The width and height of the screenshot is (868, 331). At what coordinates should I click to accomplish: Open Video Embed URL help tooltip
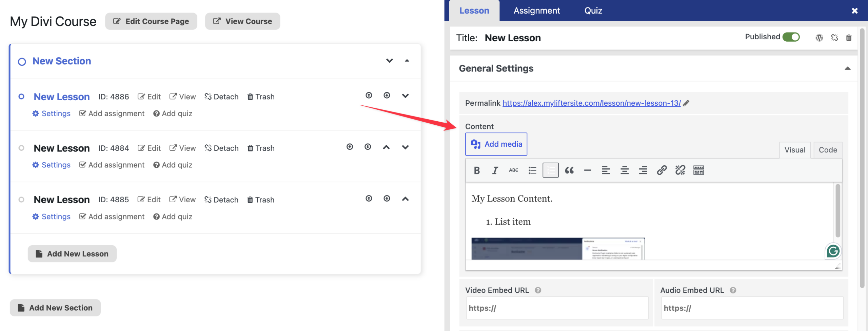click(538, 290)
